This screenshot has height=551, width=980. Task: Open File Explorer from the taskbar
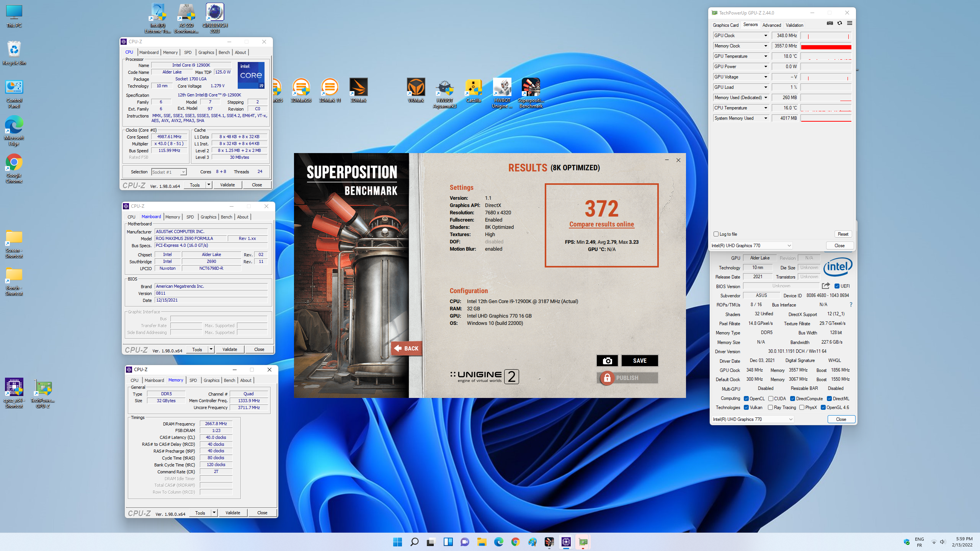[x=482, y=542]
